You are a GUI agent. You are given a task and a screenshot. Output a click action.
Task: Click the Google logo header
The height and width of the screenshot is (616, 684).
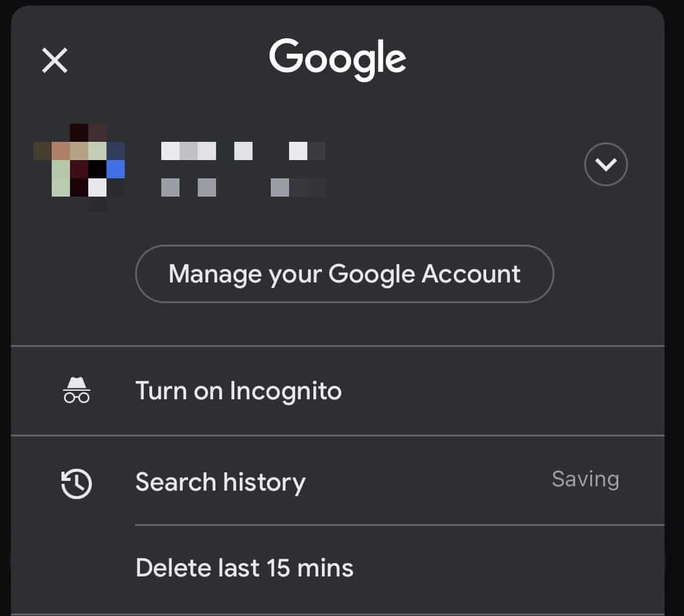coord(338,59)
